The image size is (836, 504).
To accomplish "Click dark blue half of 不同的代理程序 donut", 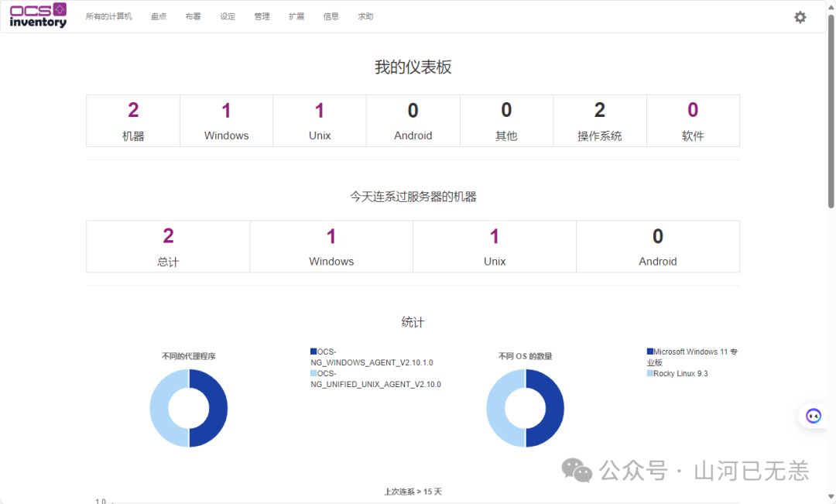I will pyautogui.click(x=218, y=408).
